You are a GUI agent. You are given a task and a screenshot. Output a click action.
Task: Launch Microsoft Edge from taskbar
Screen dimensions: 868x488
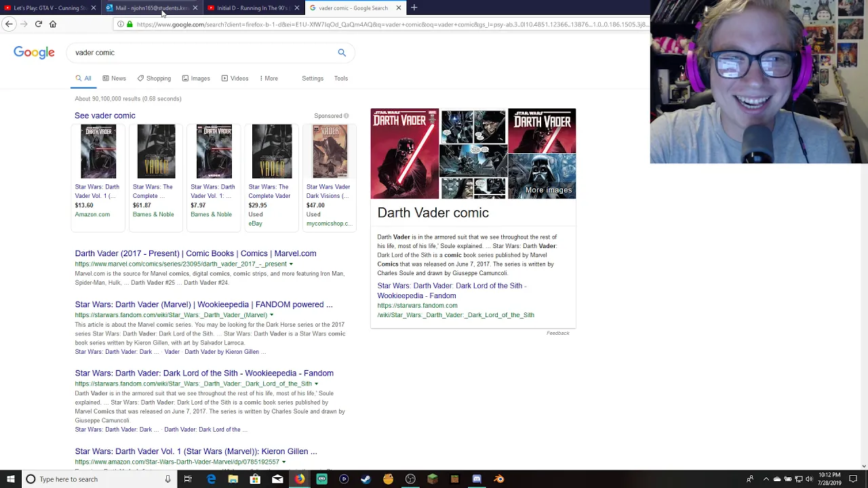[211, 479]
